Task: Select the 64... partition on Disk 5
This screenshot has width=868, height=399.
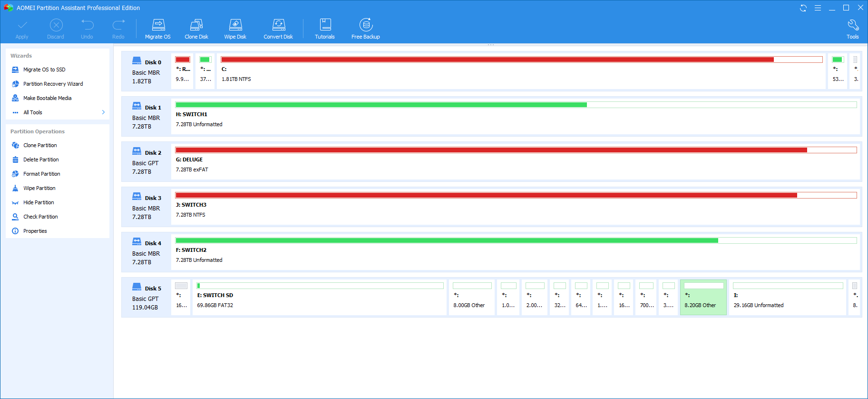Action: 581,297
